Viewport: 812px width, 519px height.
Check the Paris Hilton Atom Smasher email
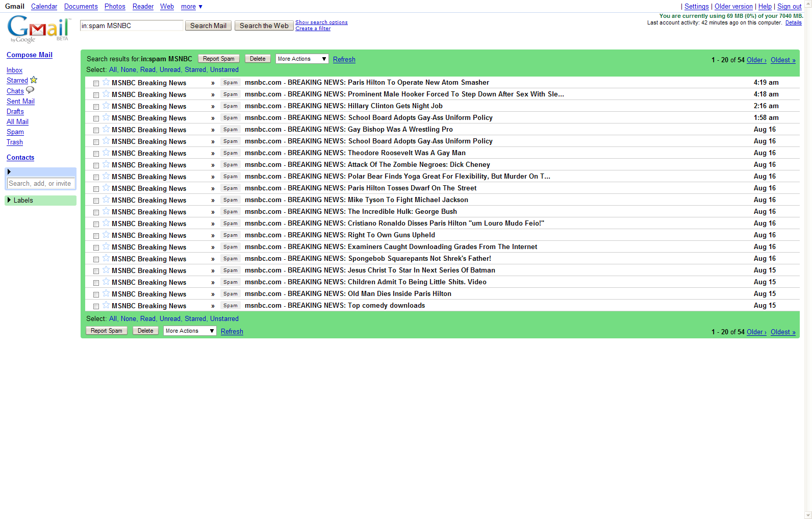pyautogui.click(x=96, y=83)
